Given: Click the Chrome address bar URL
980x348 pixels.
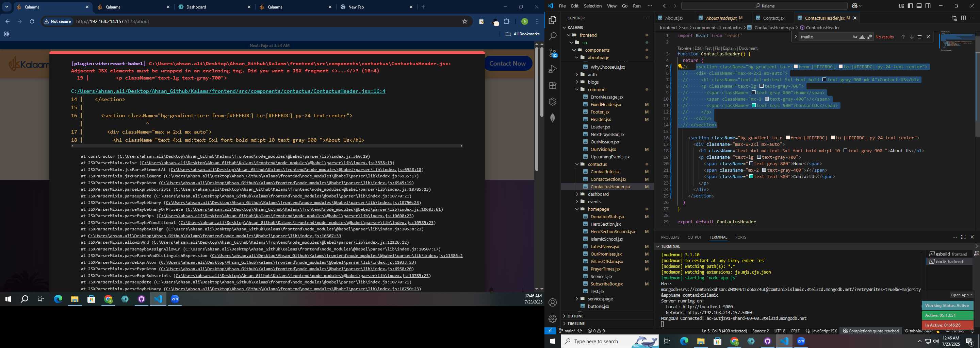Looking at the screenshot, I should coord(113,22).
